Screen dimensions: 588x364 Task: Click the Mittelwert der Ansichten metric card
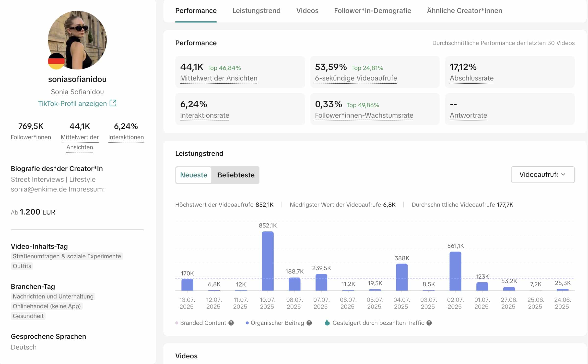240,72
